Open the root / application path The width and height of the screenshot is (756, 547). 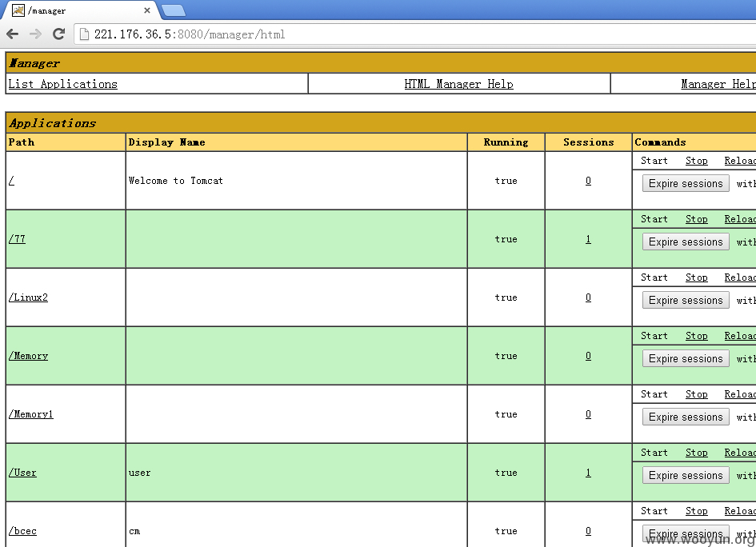11,181
